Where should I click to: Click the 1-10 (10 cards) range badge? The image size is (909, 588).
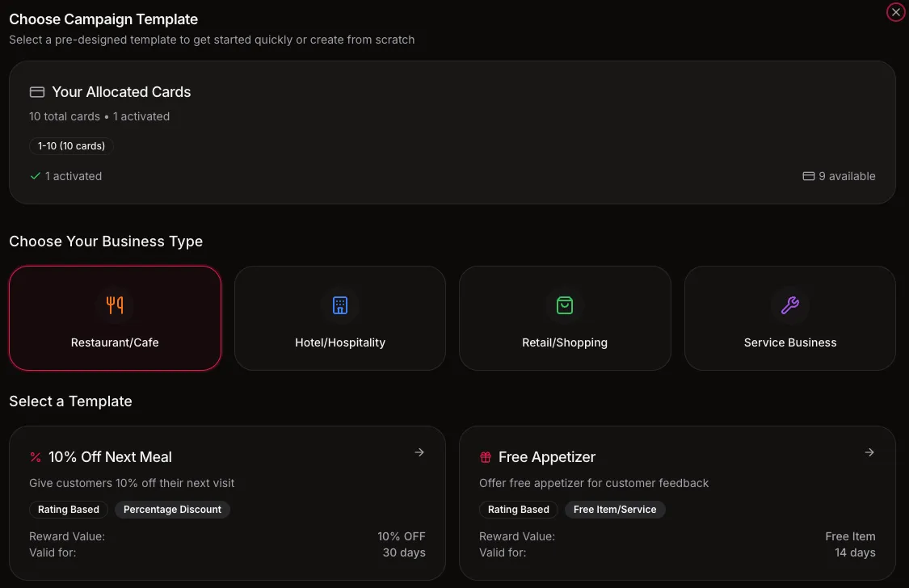(72, 146)
